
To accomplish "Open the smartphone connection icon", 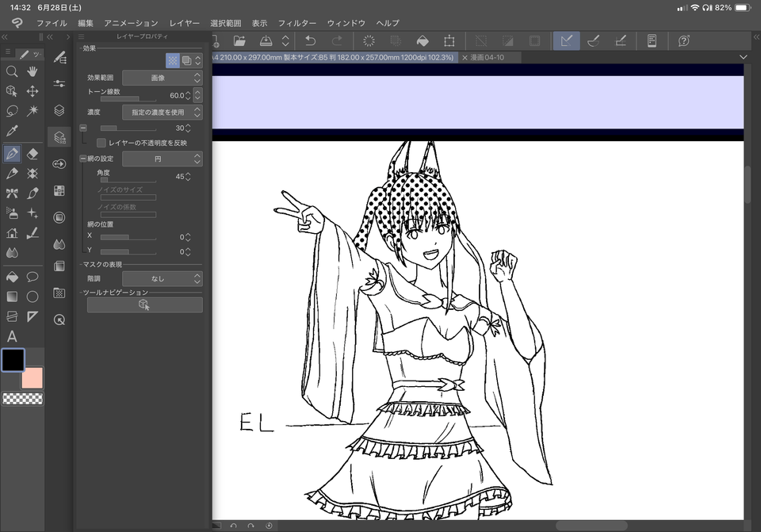I will coord(652,41).
